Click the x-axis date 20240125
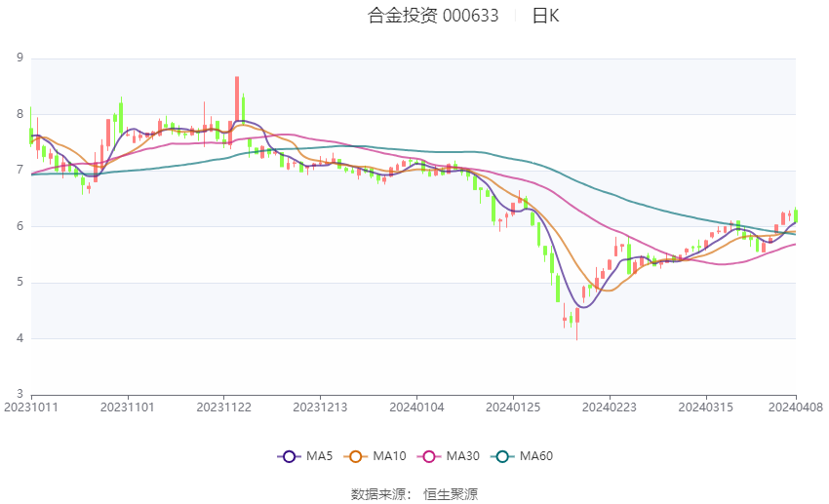829x504 pixels. 513,407
